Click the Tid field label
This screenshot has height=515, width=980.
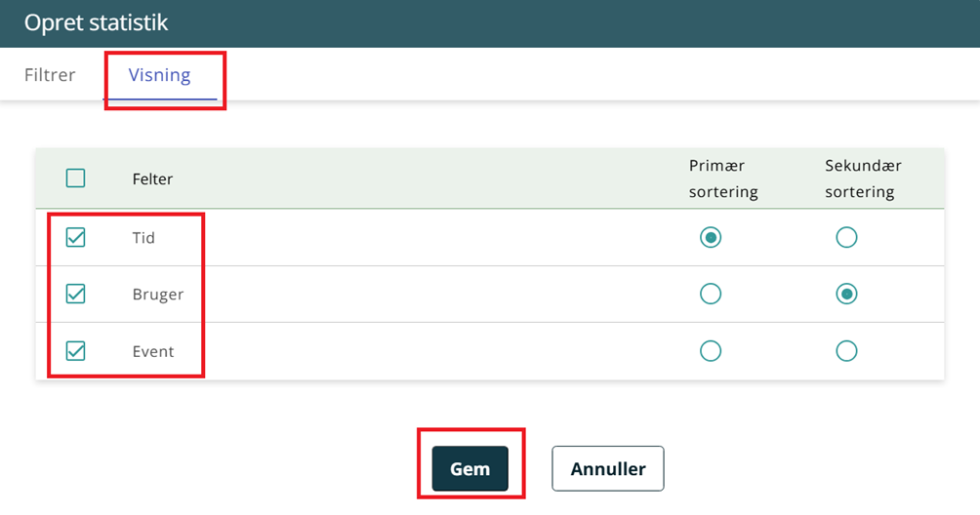[x=144, y=238]
